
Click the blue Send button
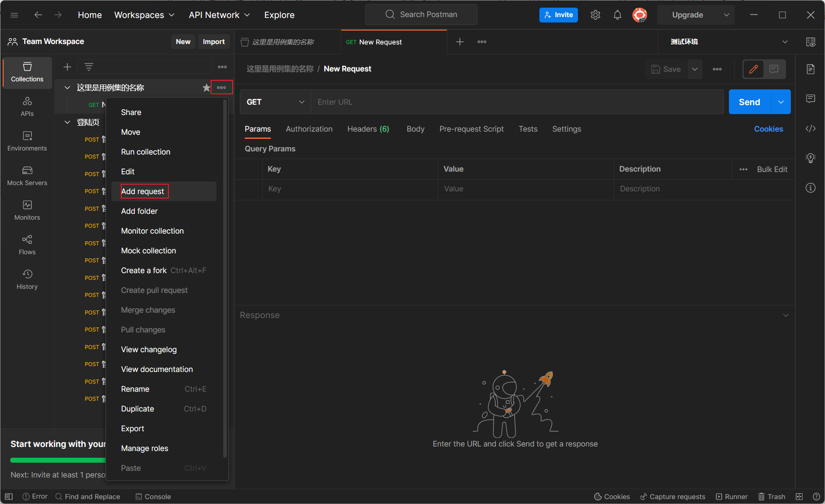[749, 102]
